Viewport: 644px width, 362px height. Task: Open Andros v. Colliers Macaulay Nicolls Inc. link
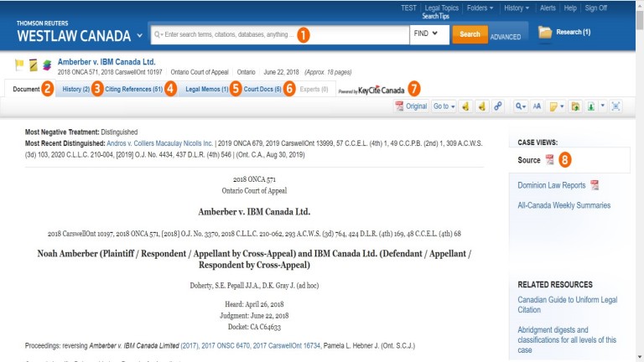[x=160, y=143]
